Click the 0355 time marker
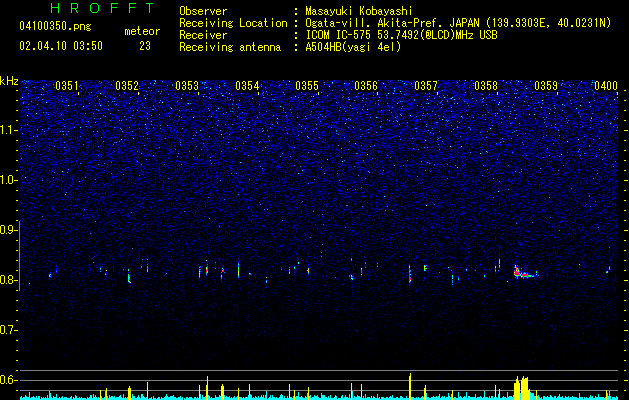This screenshot has height=400, width=629. point(307,86)
